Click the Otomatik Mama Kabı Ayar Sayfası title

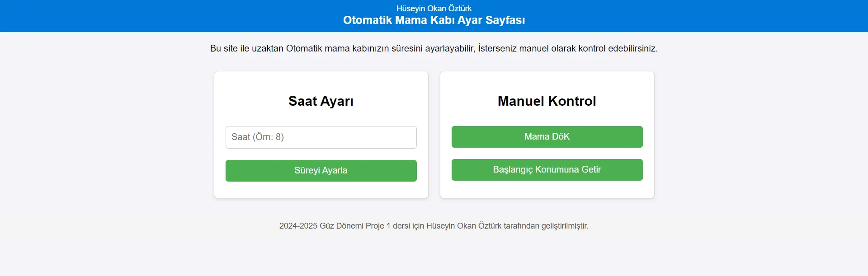(x=434, y=20)
